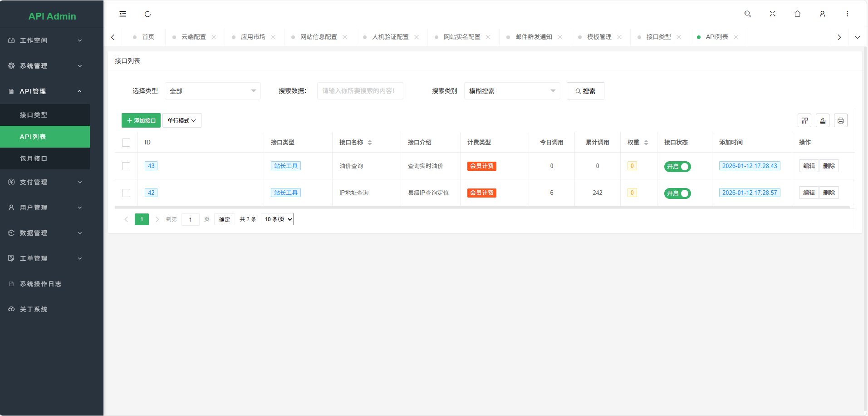Open the user profile icon
868x416 pixels.
tap(822, 14)
